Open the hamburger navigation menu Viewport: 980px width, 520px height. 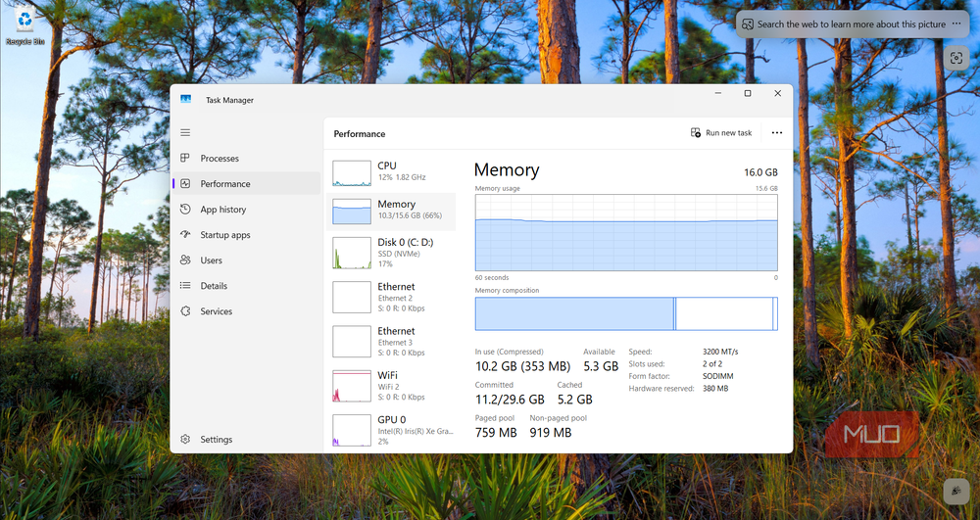[185, 133]
